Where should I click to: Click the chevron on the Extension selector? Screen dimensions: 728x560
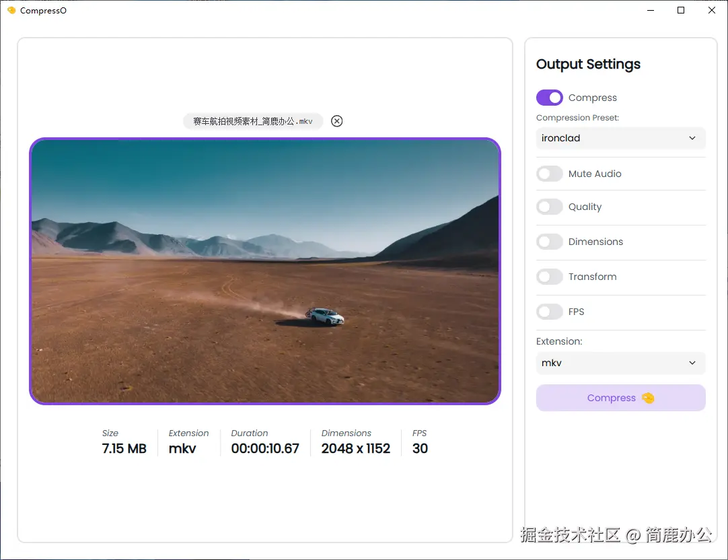click(692, 363)
